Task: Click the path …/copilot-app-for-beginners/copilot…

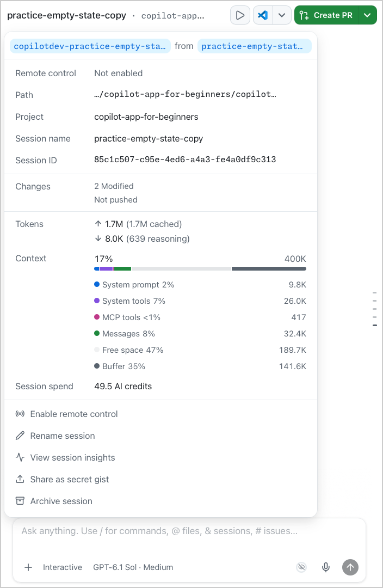Action: 185,95
